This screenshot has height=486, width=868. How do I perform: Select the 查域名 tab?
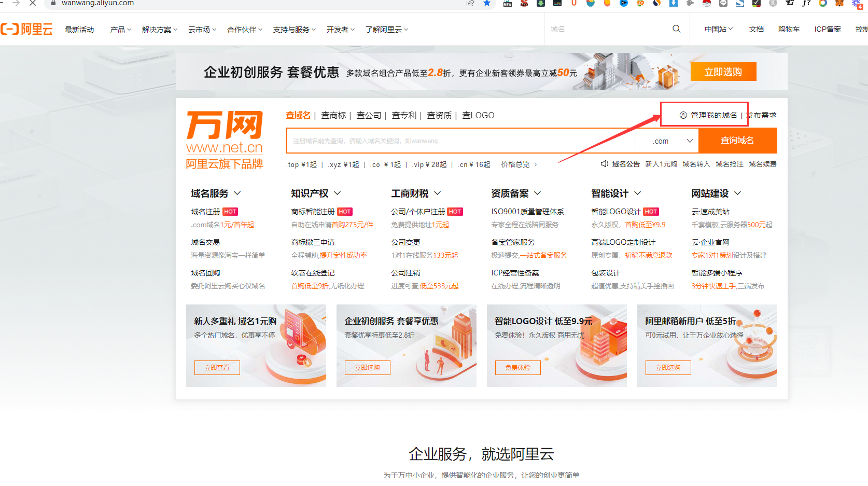pos(298,115)
